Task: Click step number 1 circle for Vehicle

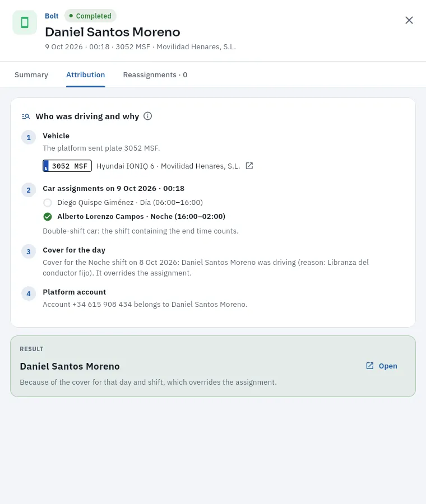Action: (29, 138)
